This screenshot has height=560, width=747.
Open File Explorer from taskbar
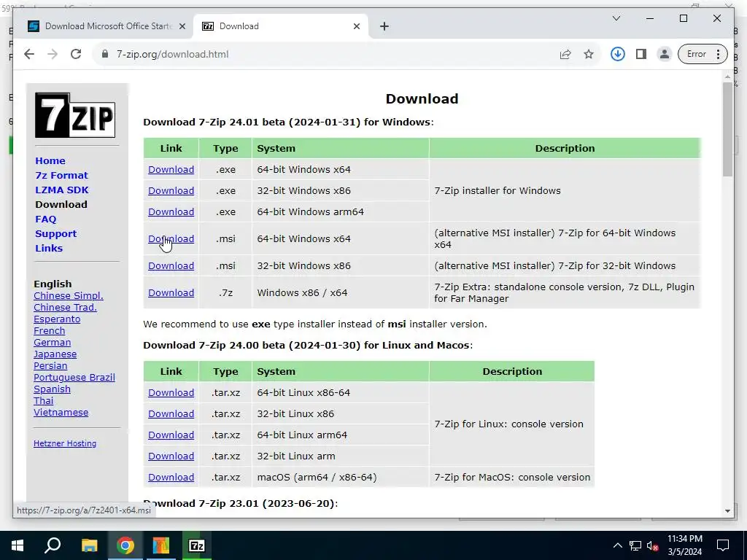[89, 545]
